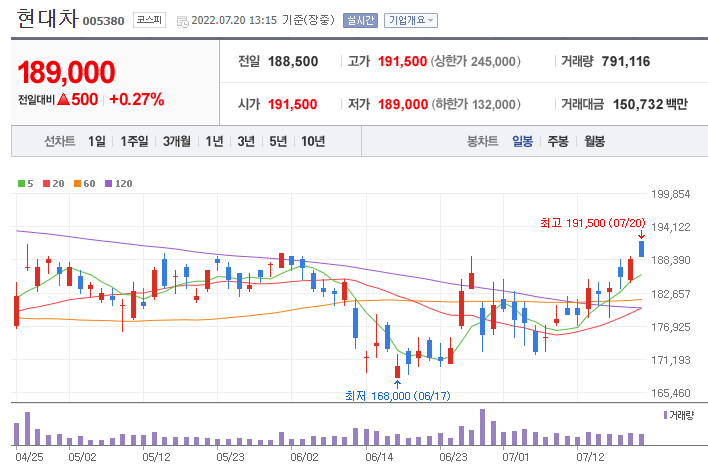Select the 1년 line chart tab
This screenshot has width=708, height=469.
click(x=214, y=141)
